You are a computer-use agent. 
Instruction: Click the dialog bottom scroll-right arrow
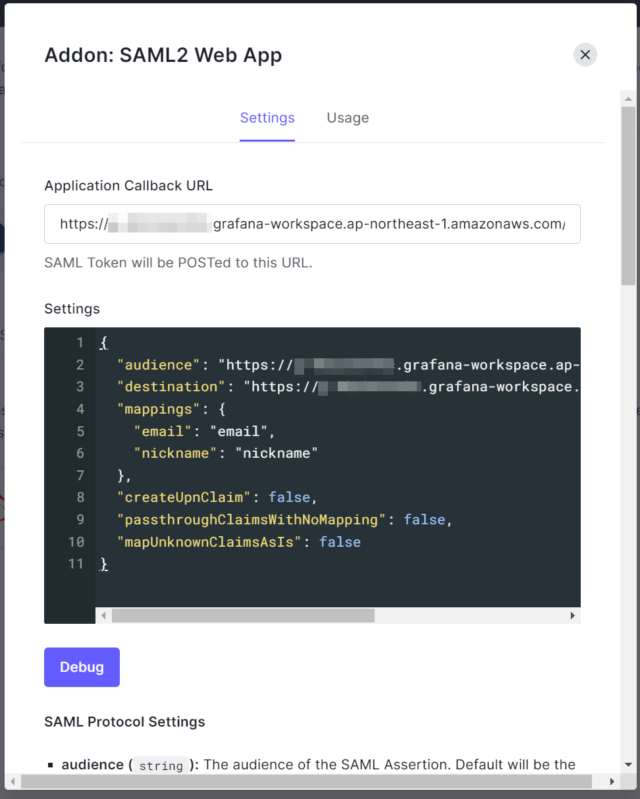click(611, 781)
